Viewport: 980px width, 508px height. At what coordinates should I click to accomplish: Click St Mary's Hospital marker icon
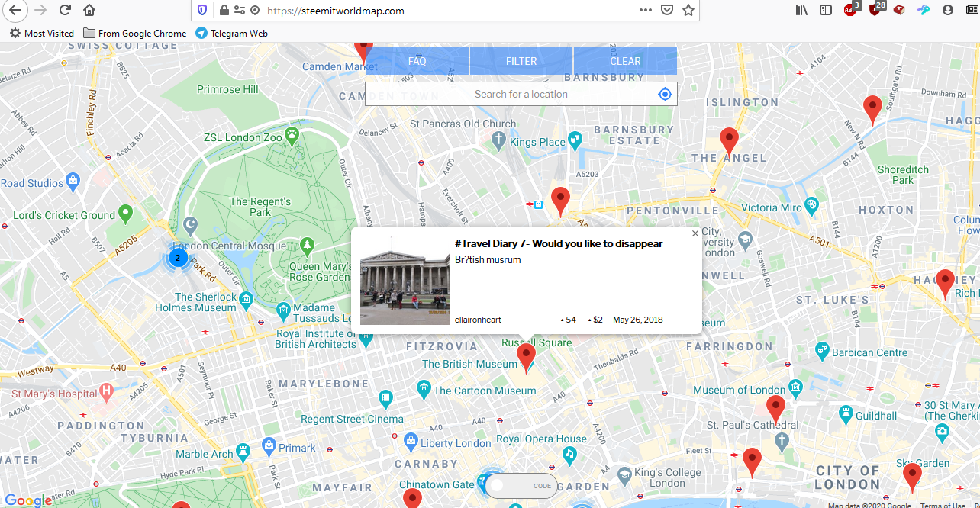point(106,393)
